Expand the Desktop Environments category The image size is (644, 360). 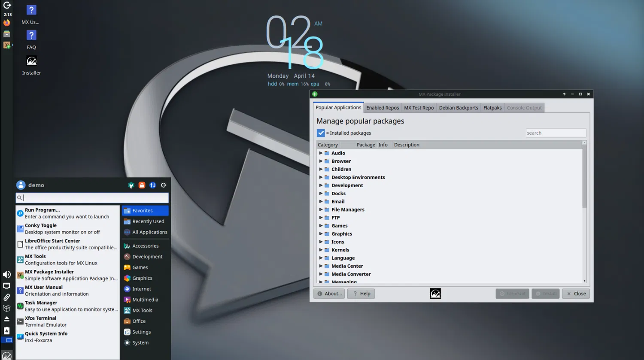[x=321, y=177]
